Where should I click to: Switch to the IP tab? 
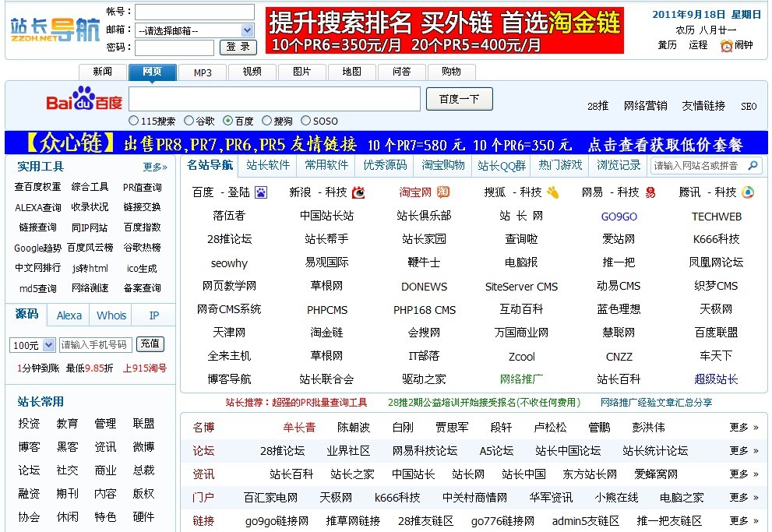click(x=154, y=315)
